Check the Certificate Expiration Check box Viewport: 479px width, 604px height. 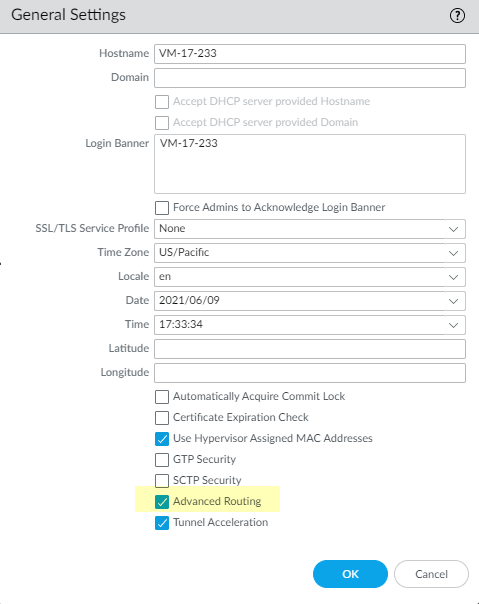pos(162,418)
